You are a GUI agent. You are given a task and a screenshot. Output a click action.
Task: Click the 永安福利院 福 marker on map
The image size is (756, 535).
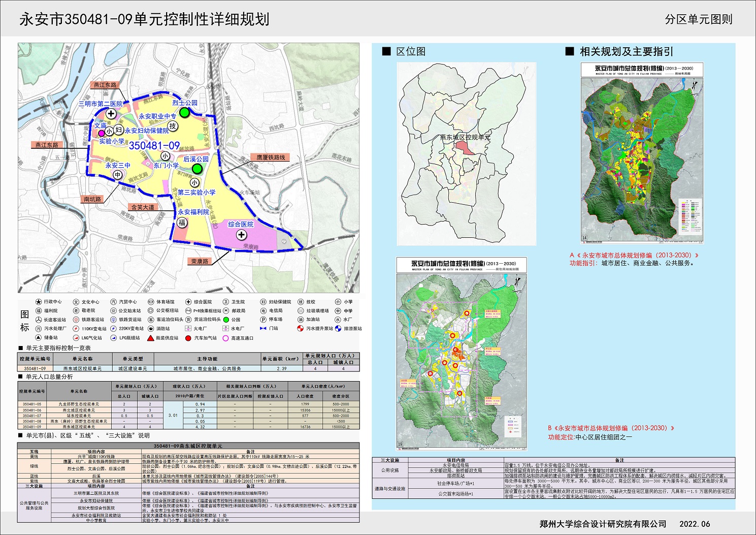[x=182, y=223]
